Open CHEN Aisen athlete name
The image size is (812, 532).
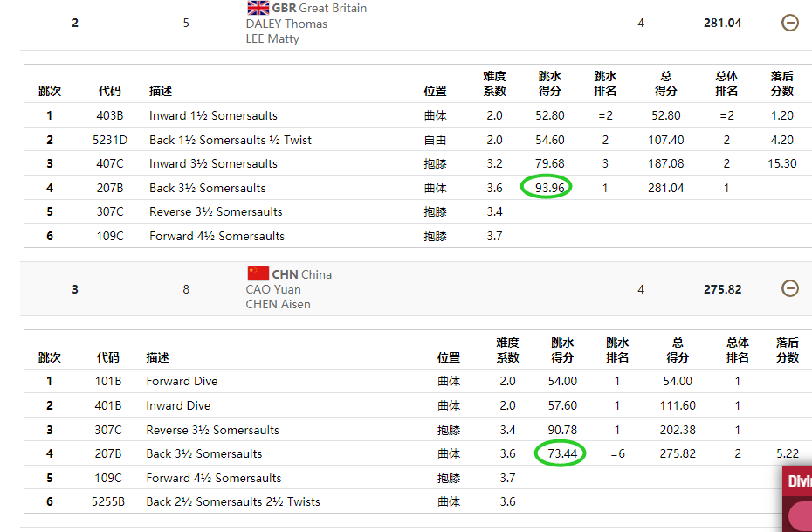point(278,304)
